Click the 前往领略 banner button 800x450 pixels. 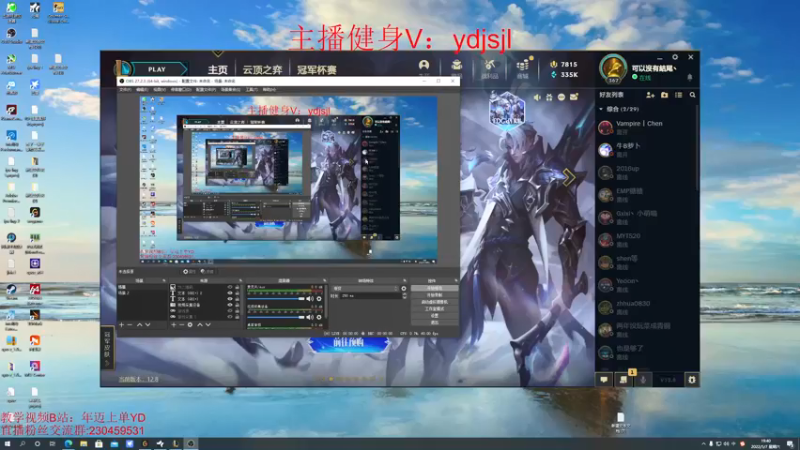349,343
